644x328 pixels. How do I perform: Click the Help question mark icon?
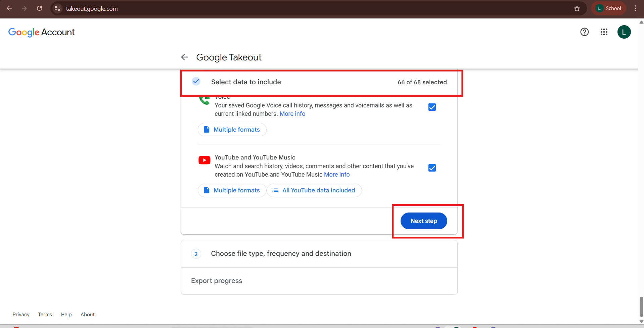(584, 32)
